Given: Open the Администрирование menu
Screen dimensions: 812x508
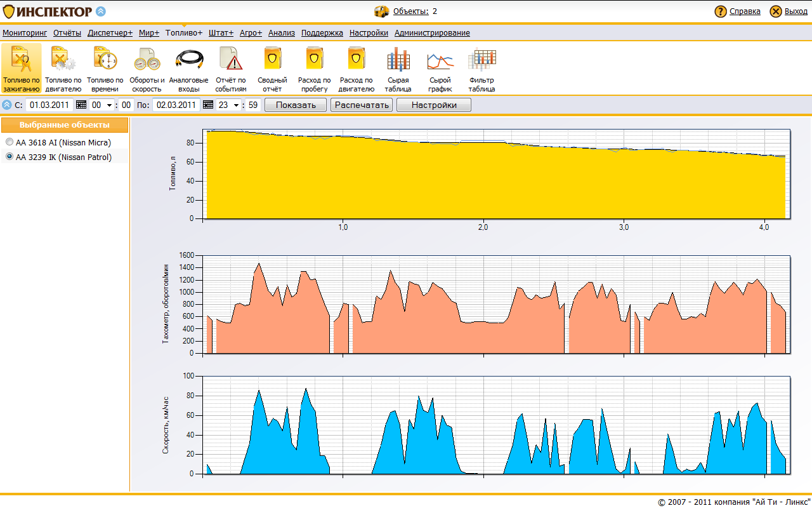Looking at the screenshot, I should 432,33.
